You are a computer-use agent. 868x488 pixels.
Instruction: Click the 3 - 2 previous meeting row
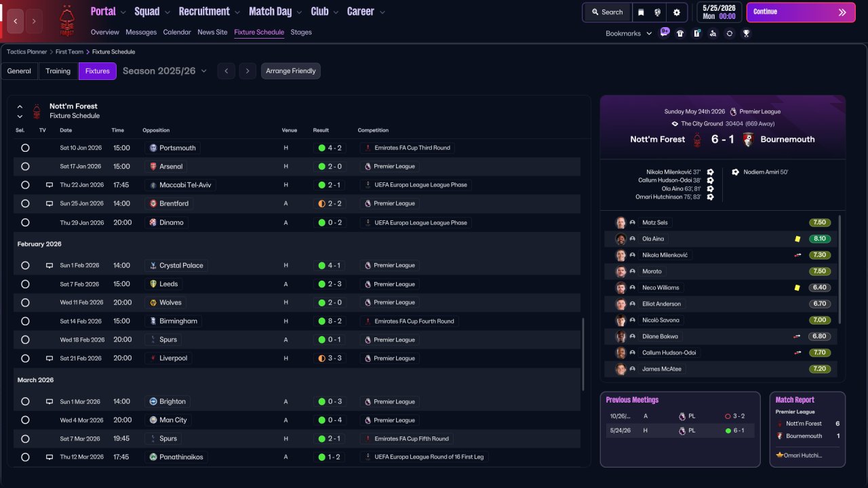pyautogui.click(x=680, y=416)
